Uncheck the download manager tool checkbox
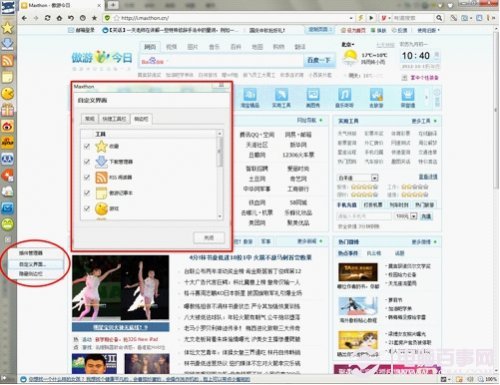This screenshot has height=385, width=500. 87,162
